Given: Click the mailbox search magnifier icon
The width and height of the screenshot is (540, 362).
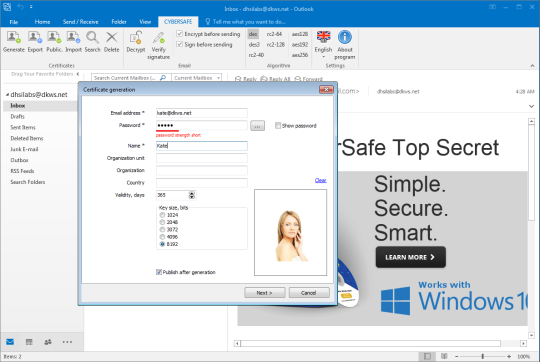Looking at the screenshot, I should point(163,78).
